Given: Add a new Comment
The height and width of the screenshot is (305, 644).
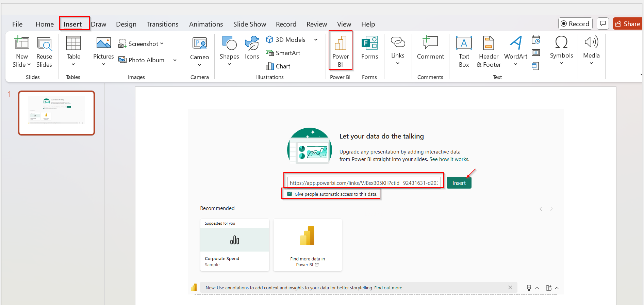Looking at the screenshot, I should click(x=430, y=48).
